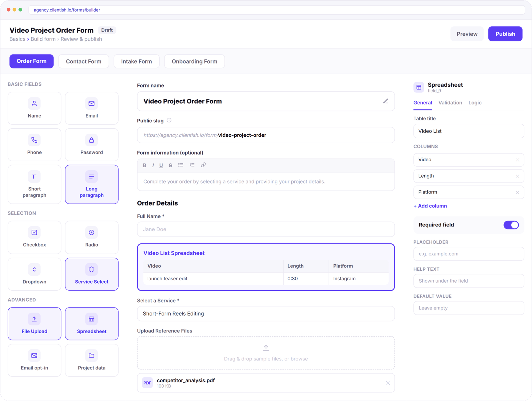Add a Password field tile
This screenshot has width=532, height=401.
(91, 145)
